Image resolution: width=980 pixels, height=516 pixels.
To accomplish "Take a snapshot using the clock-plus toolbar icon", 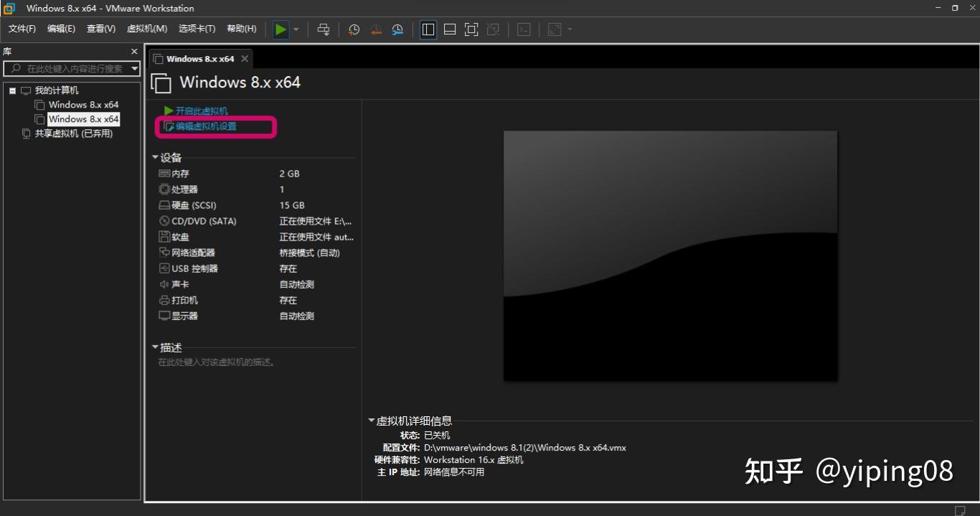I will pyautogui.click(x=354, y=29).
